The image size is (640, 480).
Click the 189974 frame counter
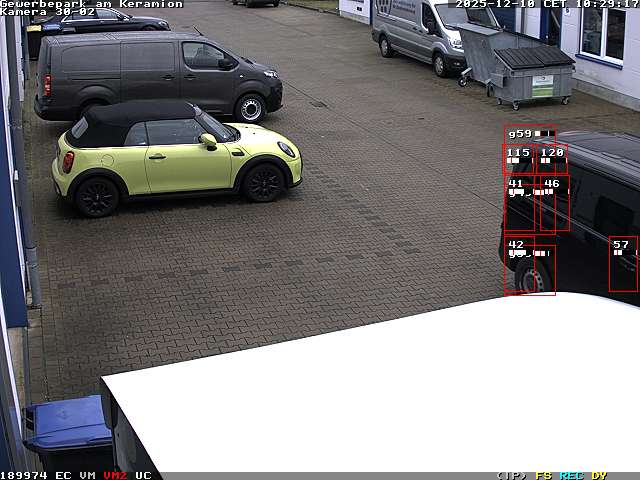[24, 475]
